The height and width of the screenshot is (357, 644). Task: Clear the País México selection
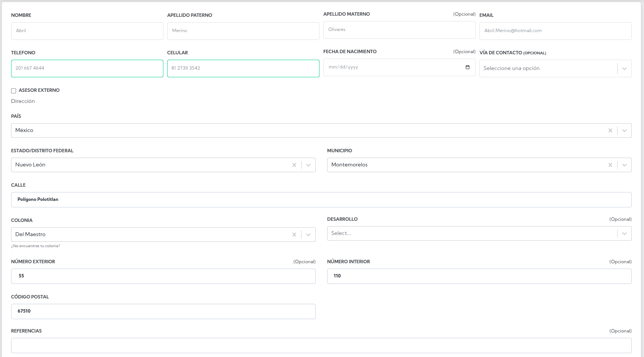click(610, 130)
